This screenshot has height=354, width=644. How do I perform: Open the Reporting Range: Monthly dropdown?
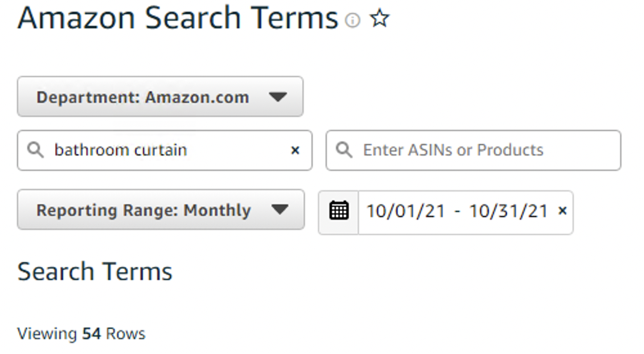coord(161,209)
